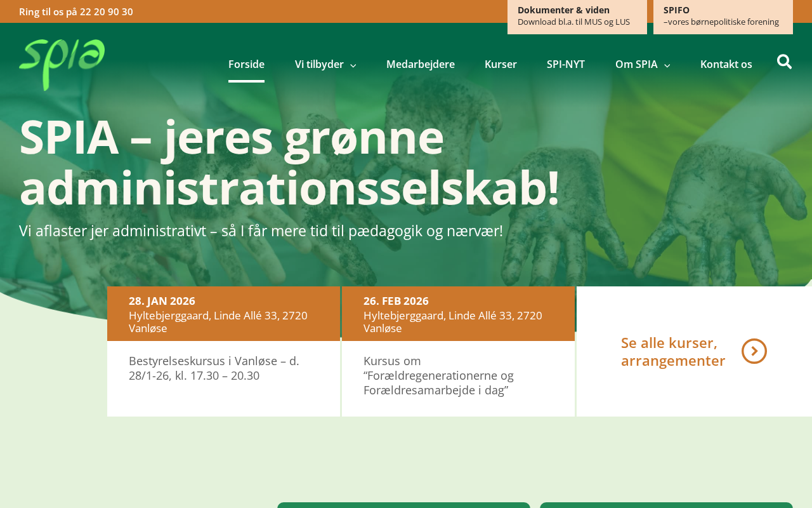
Task: Open the Kurser menu item
Action: (501, 64)
